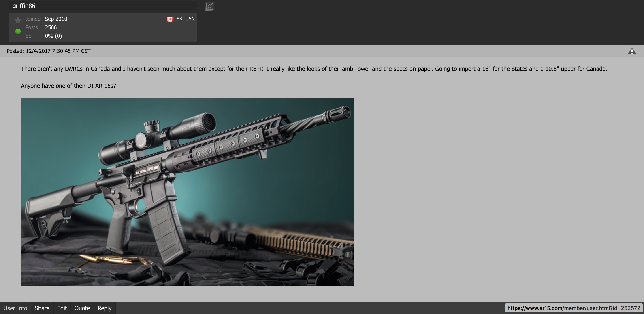
Task: Click the Canadian flag icon
Action: click(x=170, y=19)
